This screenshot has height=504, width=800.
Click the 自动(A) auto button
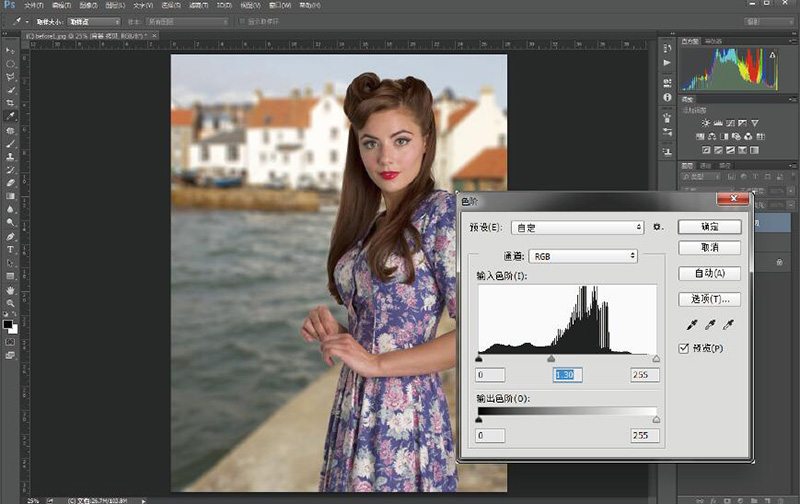click(709, 273)
